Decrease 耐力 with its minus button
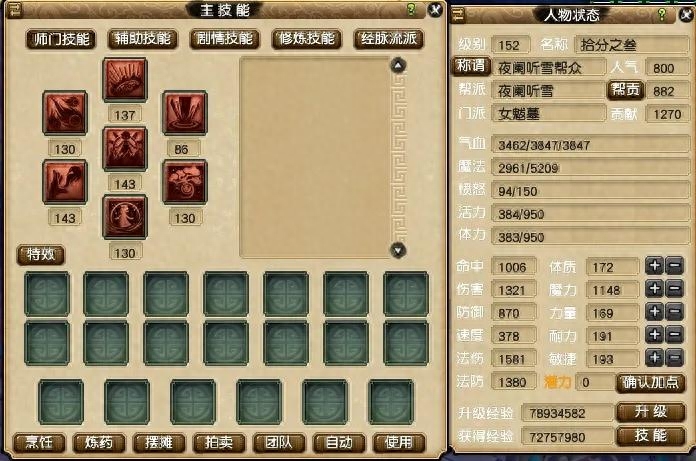Image resolution: width=696 pixels, height=461 pixels. tap(674, 335)
